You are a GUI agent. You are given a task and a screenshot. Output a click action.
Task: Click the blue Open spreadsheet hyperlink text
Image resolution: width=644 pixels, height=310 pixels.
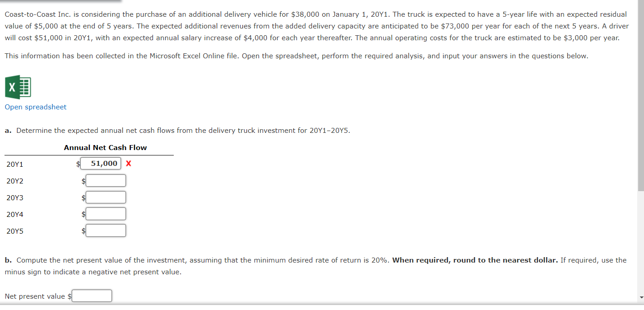coord(35,107)
